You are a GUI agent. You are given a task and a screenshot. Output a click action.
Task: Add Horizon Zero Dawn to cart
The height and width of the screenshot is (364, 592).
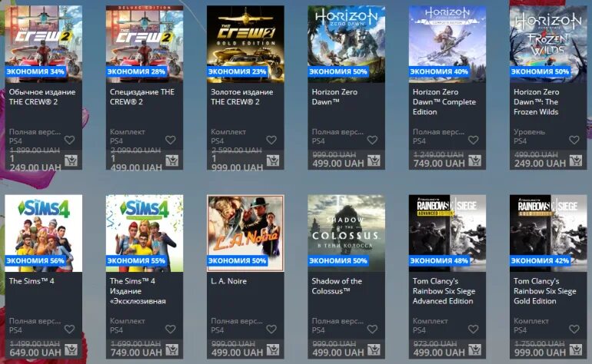coord(374,161)
